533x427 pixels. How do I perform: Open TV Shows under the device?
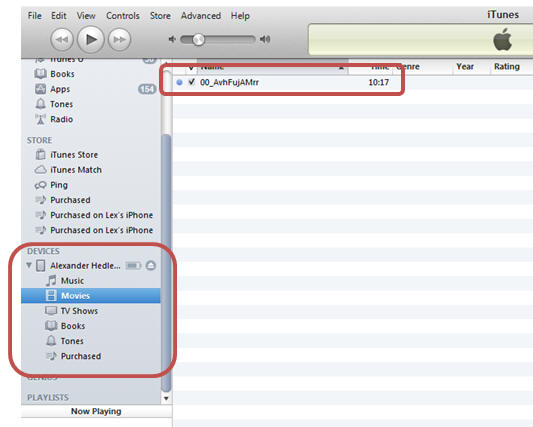coord(79,311)
